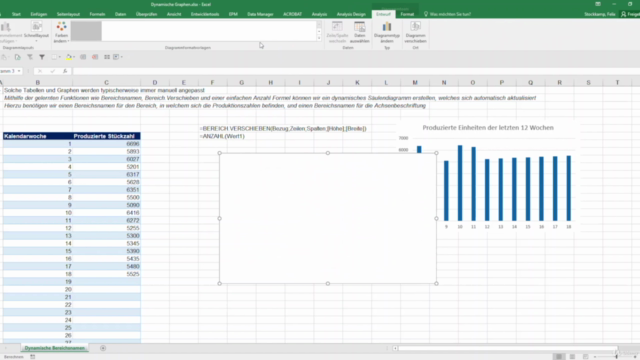Switch to Formeln tab

tap(97, 14)
